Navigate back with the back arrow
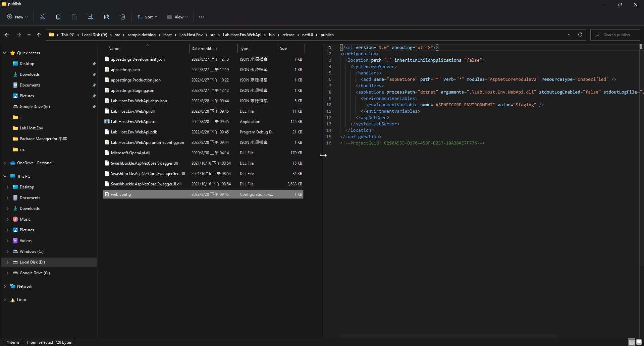The width and height of the screenshot is (644, 346). coord(7,35)
